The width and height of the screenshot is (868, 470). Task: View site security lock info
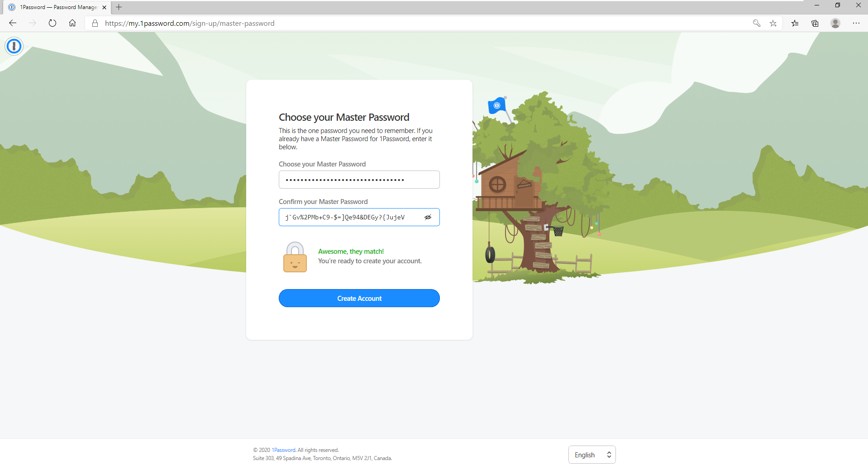(x=95, y=23)
